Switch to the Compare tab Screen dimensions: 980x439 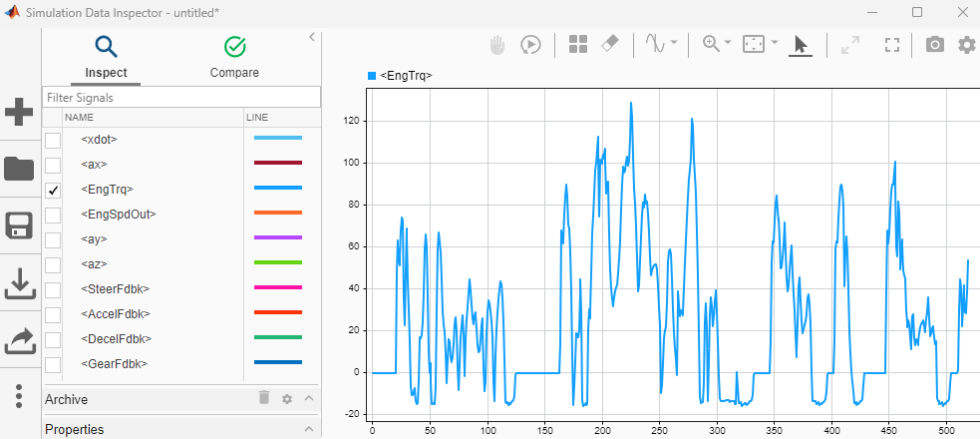point(234,57)
